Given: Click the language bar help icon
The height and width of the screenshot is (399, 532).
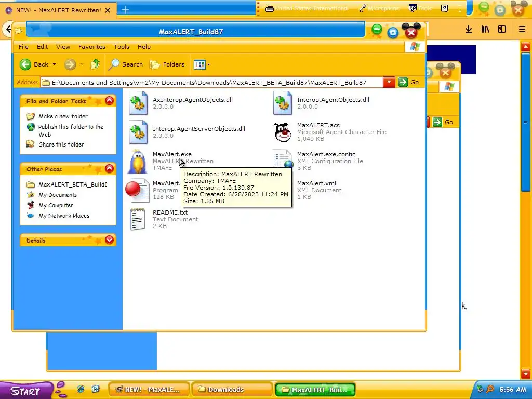Looking at the screenshot, I should 445,8.
